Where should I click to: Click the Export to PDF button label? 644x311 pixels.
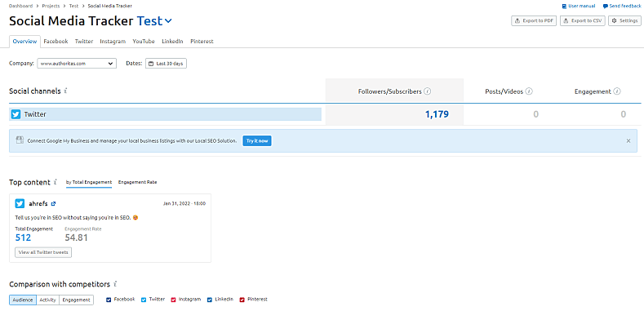(x=538, y=20)
